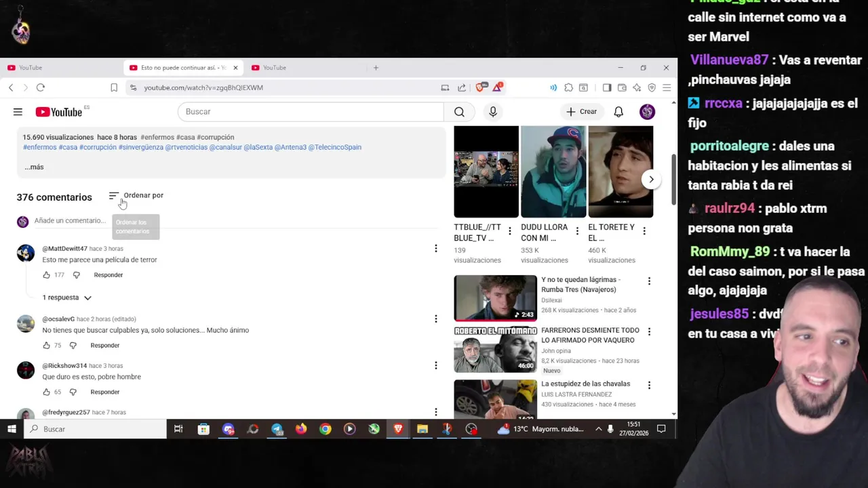
Task: Close the 'Esto no puede continuar así' tab
Action: click(x=235, y=68)
